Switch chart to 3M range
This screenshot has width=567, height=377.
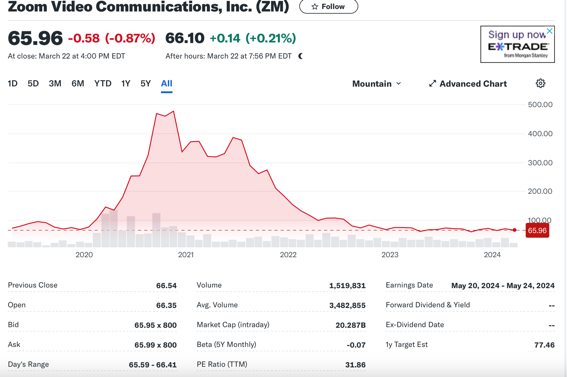(x=55, y=84)
